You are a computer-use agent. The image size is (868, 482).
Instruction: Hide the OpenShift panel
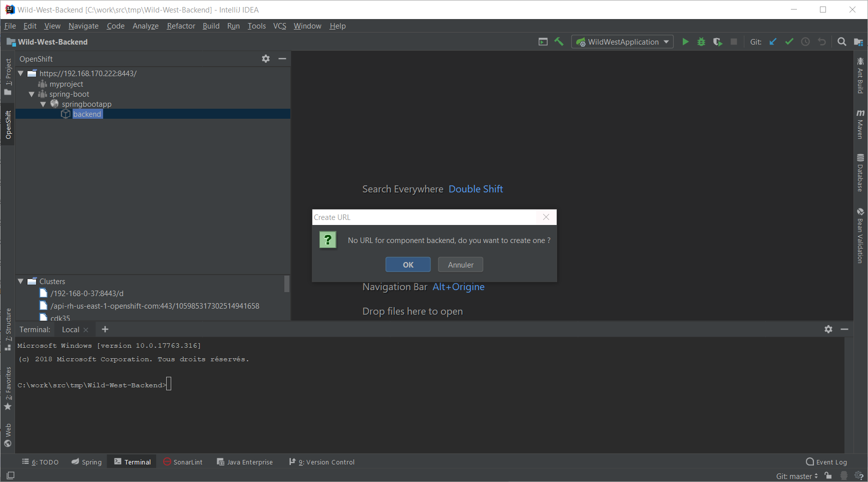point(282,59)
